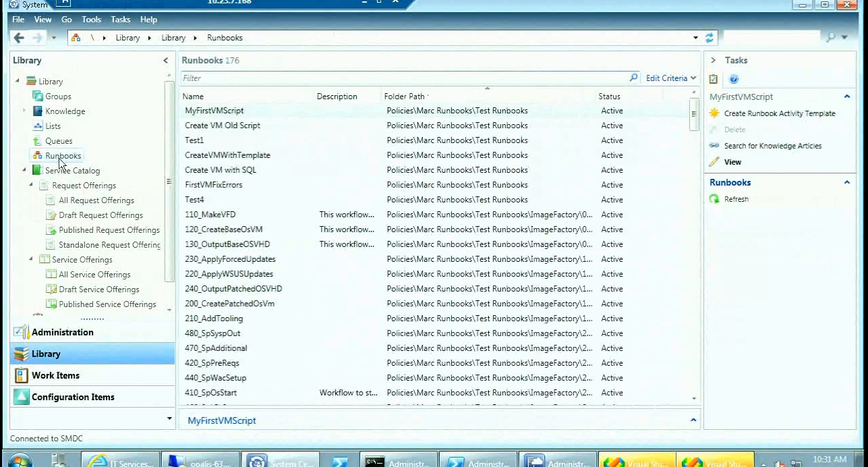Open the Edit Criteria dropdown
The image size is (868, 467).
point(670,78)
